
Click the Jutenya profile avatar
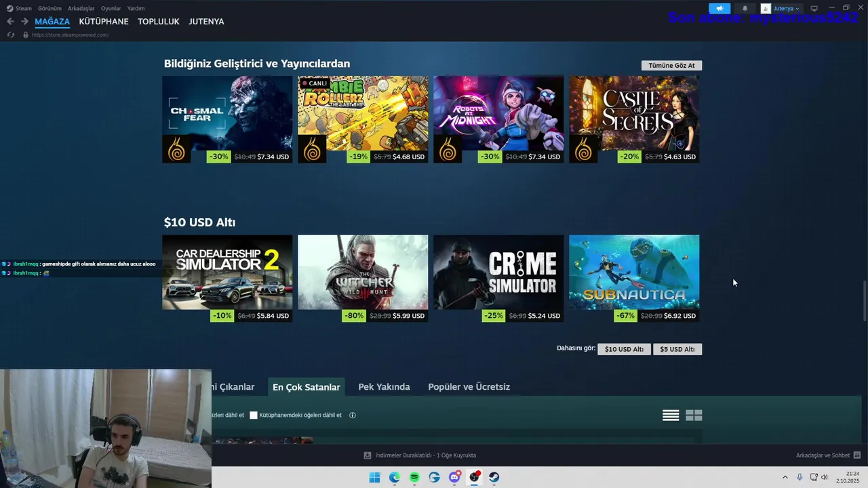pos(766,8)
